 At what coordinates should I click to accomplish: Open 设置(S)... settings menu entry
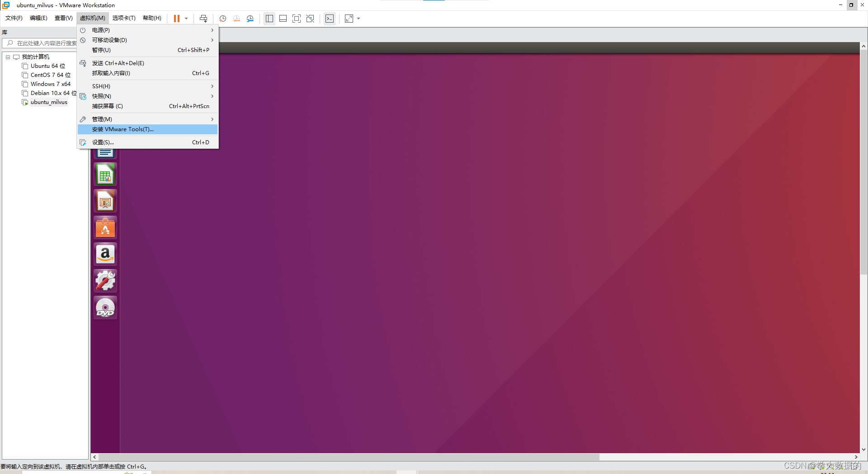tap(148, 142)
